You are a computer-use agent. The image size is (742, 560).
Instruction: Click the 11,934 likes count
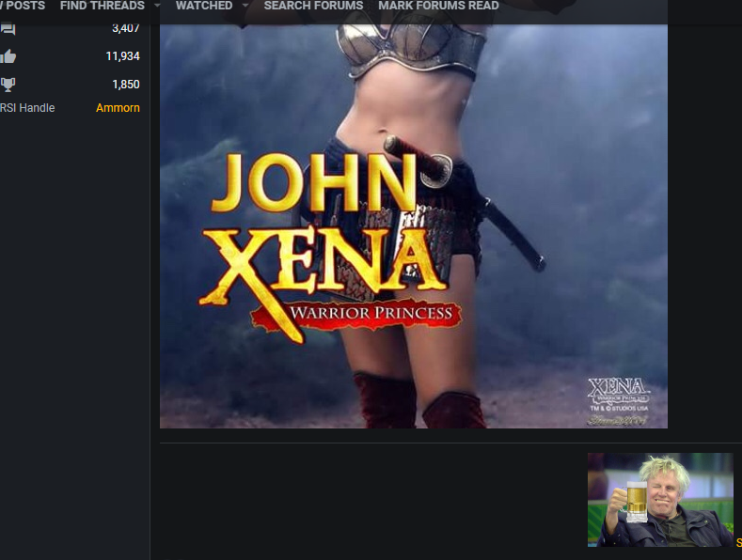pyautogui.click(x=122, y=56)
